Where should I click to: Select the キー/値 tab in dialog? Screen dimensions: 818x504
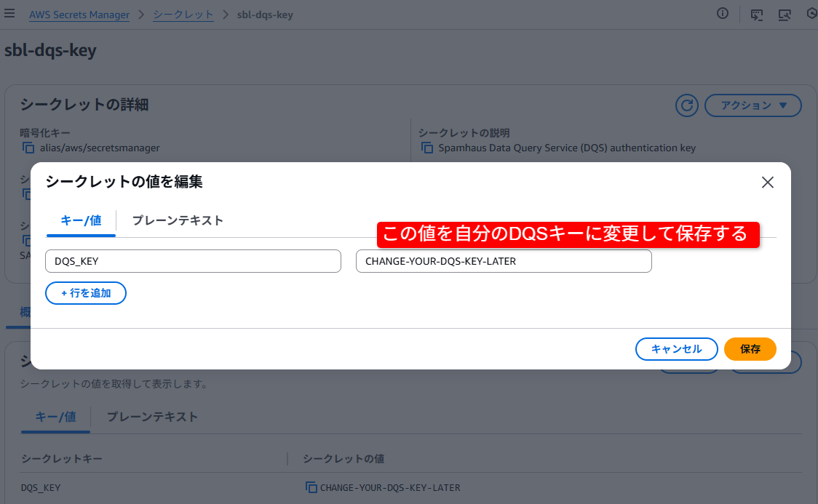tap(81, 220)
